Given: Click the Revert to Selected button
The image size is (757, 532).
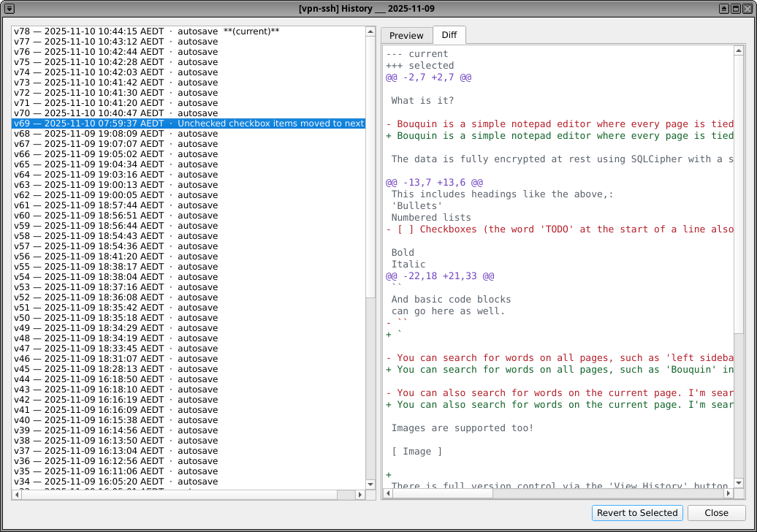Looking at the screenshot, I should click(636, 513).
